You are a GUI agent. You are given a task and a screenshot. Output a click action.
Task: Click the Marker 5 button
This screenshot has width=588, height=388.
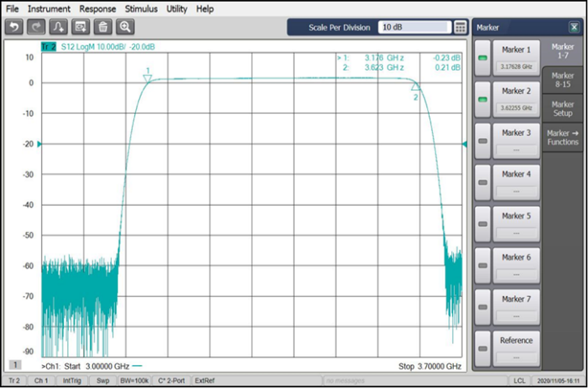[x=516, y=223]
